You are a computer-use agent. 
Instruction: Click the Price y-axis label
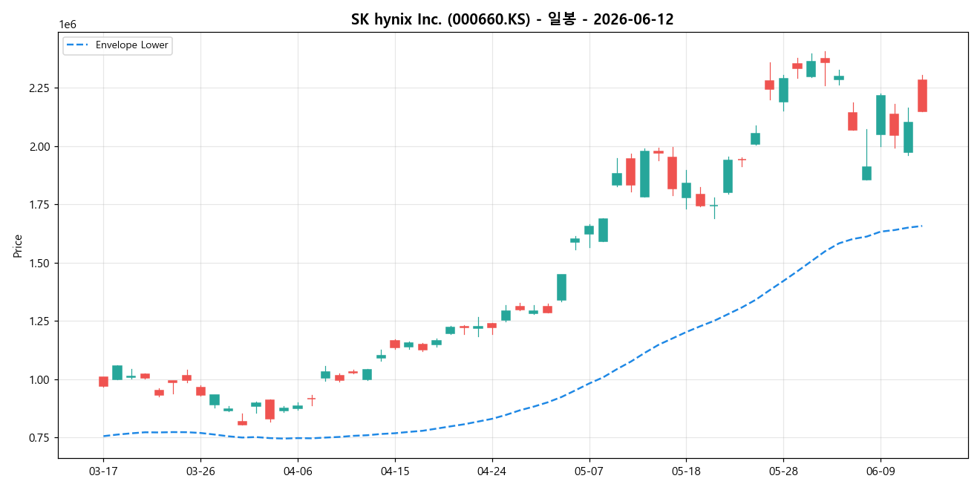[18, 246]
